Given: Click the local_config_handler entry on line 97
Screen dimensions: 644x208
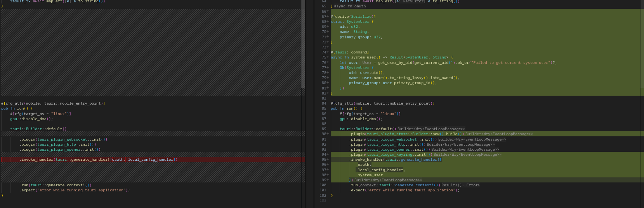Looking at the screenshot, I should click(380, 170).
